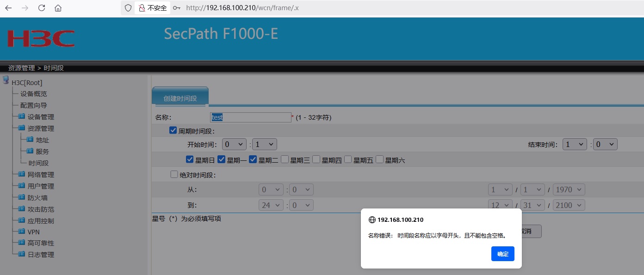Click the 名称 text input field

tap(251, 117)
